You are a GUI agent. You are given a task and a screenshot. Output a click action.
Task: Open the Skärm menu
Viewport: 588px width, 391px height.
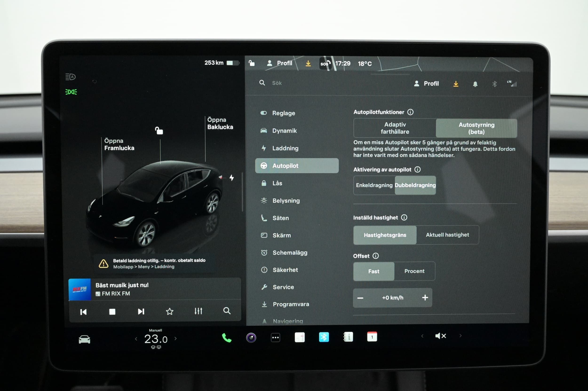(x=297, y=235)
